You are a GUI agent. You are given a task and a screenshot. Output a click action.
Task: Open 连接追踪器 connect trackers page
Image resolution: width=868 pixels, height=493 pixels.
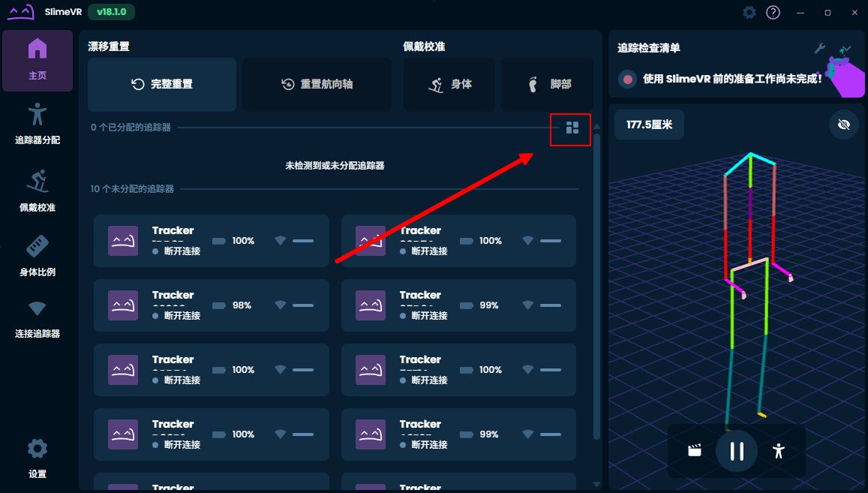coord(38,318)
